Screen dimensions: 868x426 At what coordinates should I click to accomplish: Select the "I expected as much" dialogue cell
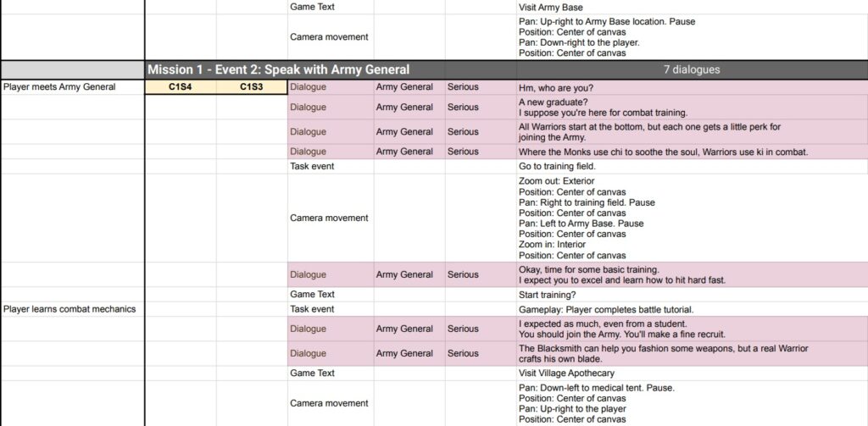pos(692,329)
